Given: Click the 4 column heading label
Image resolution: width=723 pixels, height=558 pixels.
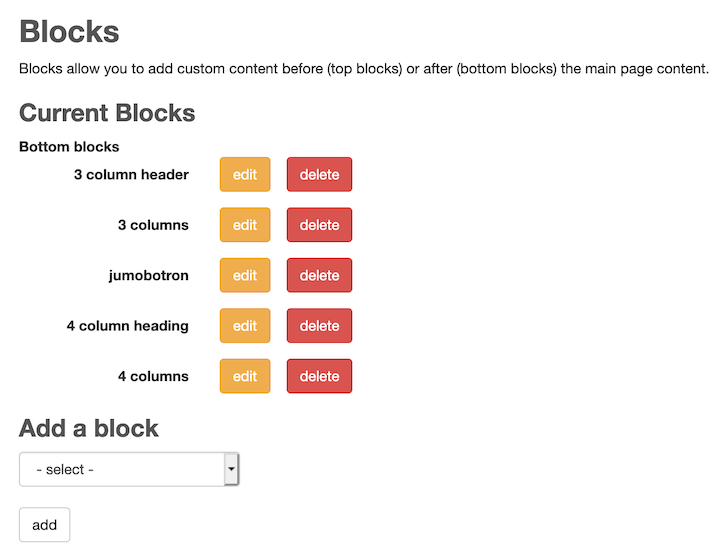Looking at the screenshot, I should (127, 326).
